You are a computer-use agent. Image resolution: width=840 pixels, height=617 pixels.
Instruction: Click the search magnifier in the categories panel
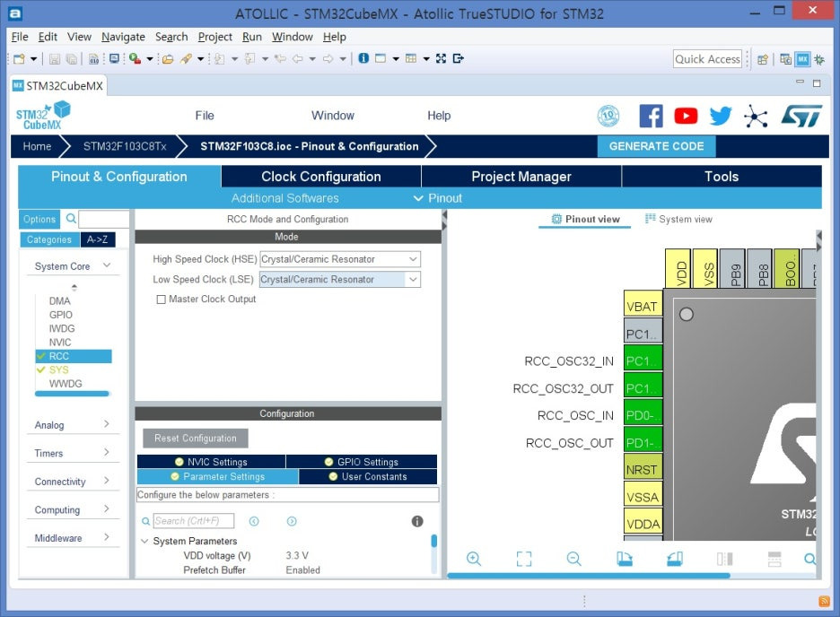coord(71,218)
